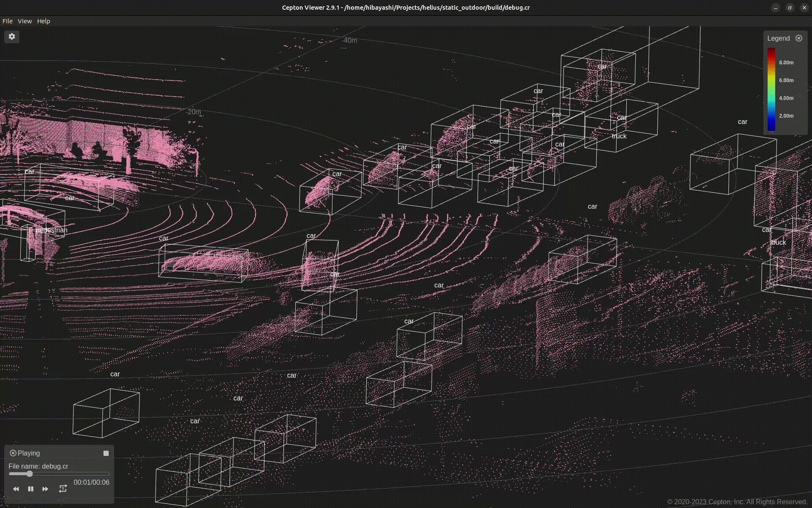Rewind the debug.cr recording

pyautogui.click(x=16, y=489)
